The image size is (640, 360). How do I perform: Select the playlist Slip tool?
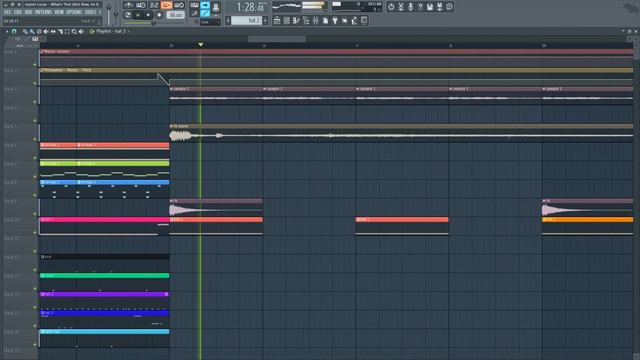[53, 31]
